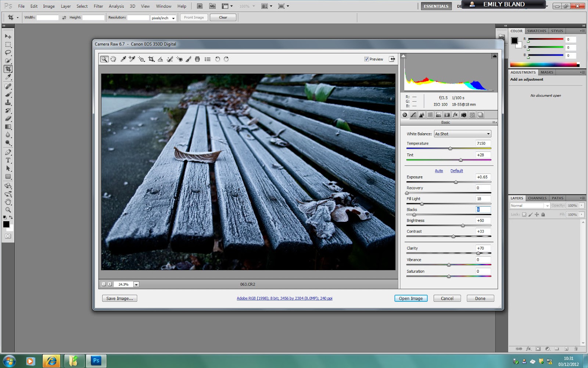Open the Camera Calibration panel tab
This screenshot has height=368, width=588.
(x=464, y=115)
